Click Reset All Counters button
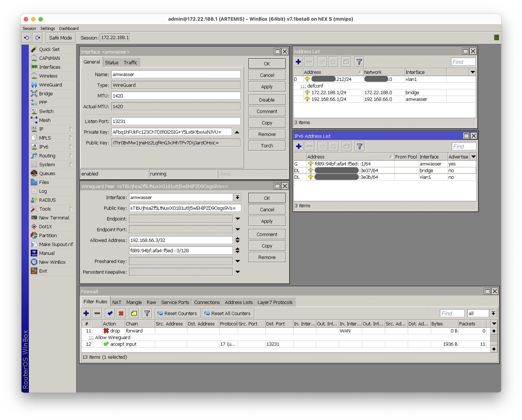This screenshot has height=420, width=522. [228, 313]
